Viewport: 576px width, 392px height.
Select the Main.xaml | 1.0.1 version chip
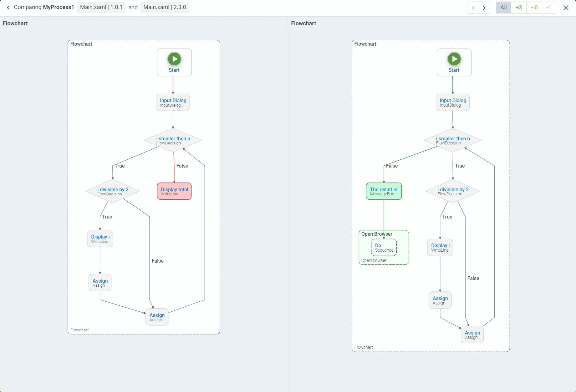click(101, 7)
